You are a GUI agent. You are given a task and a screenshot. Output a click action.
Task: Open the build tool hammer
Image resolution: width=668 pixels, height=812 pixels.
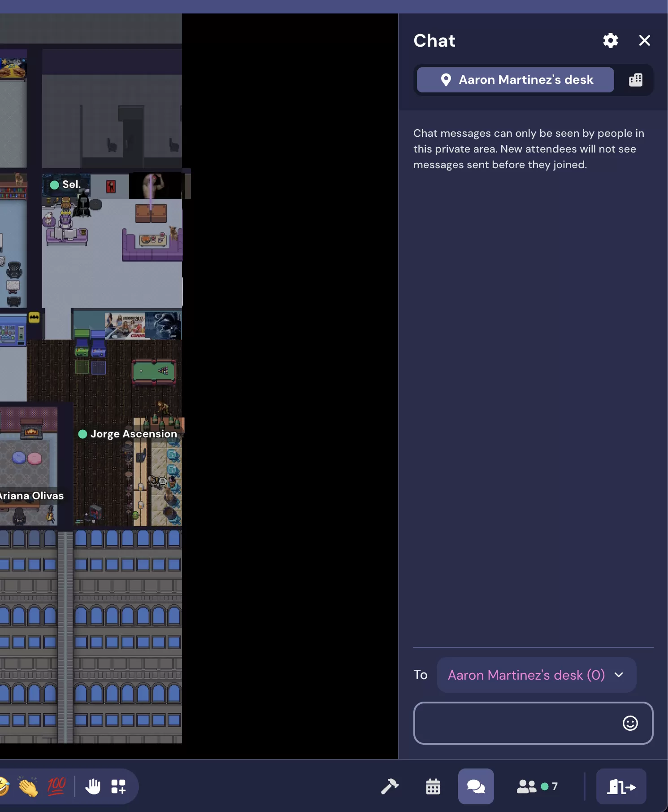pos(390,786)
